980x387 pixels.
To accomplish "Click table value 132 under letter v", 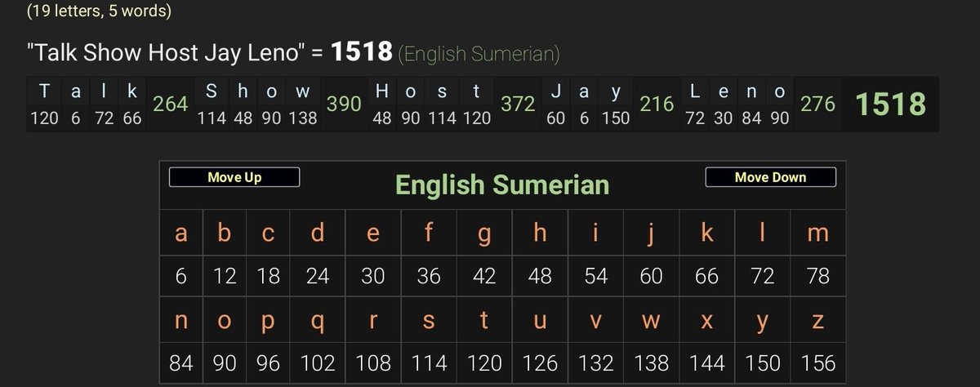I will tap(595, 363).
